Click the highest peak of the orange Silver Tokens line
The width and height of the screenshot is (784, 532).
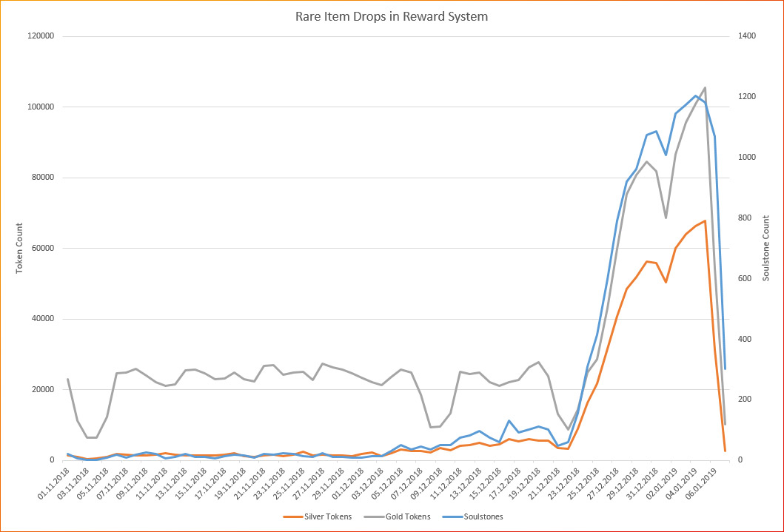click(x=705, y=220)
